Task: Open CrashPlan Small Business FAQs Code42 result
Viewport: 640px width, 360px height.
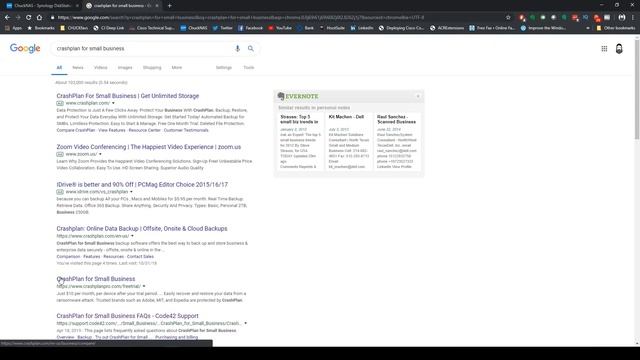Action: click(127, 316)
